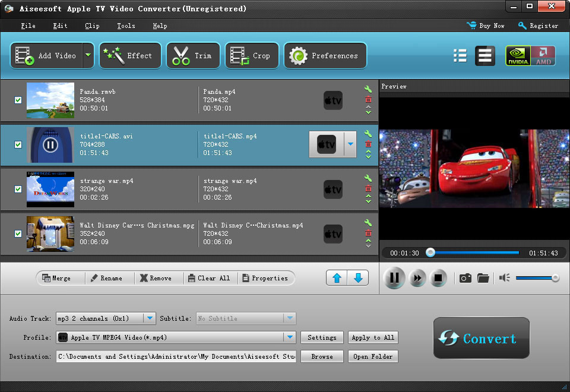Click Walt Disney Christmas trash icon
The height and width of the screenshot is (392, 570).
click(368, 233)
